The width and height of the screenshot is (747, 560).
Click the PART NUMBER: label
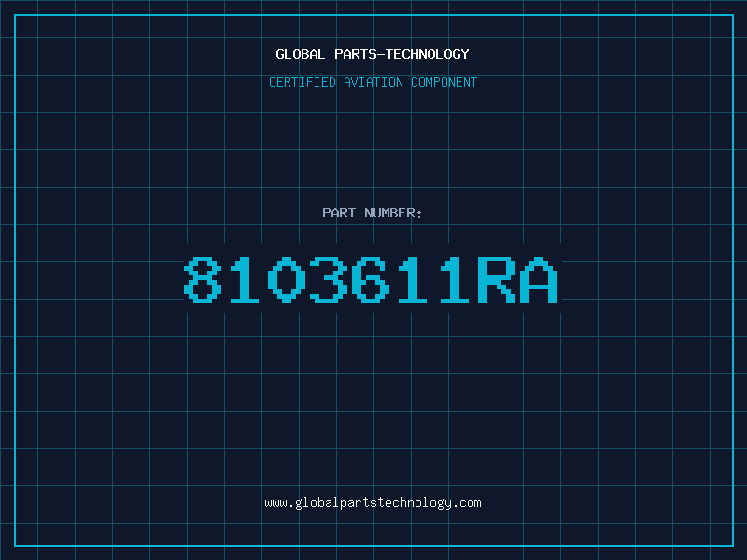point(373,213)
